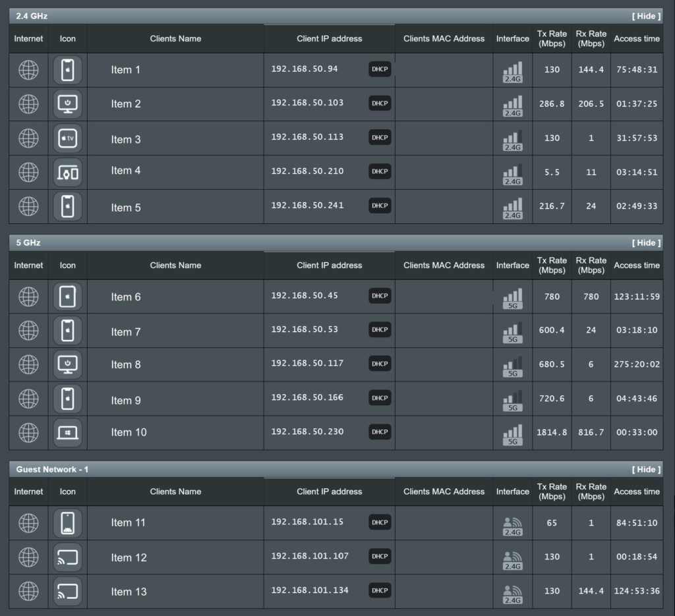Sort 5 GHz table by Tx Rate header

coord(552,266)
